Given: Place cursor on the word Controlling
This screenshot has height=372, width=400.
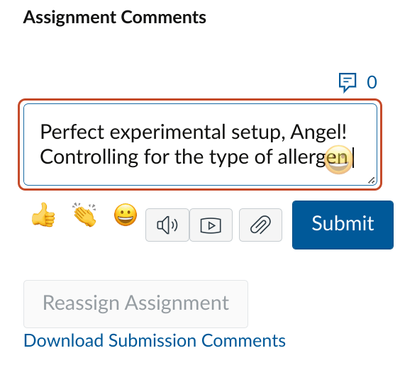Looking at the screenshot, I should pos(89,157).
